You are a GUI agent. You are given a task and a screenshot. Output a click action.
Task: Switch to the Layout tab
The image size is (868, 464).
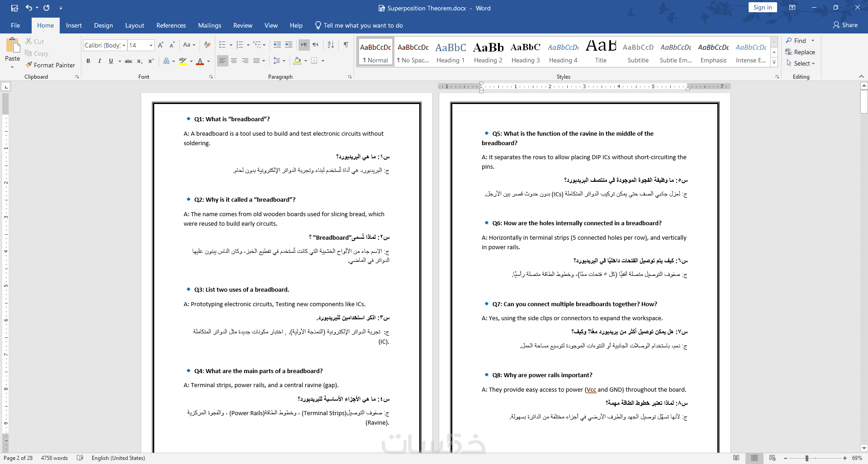[x=135, y=25]
